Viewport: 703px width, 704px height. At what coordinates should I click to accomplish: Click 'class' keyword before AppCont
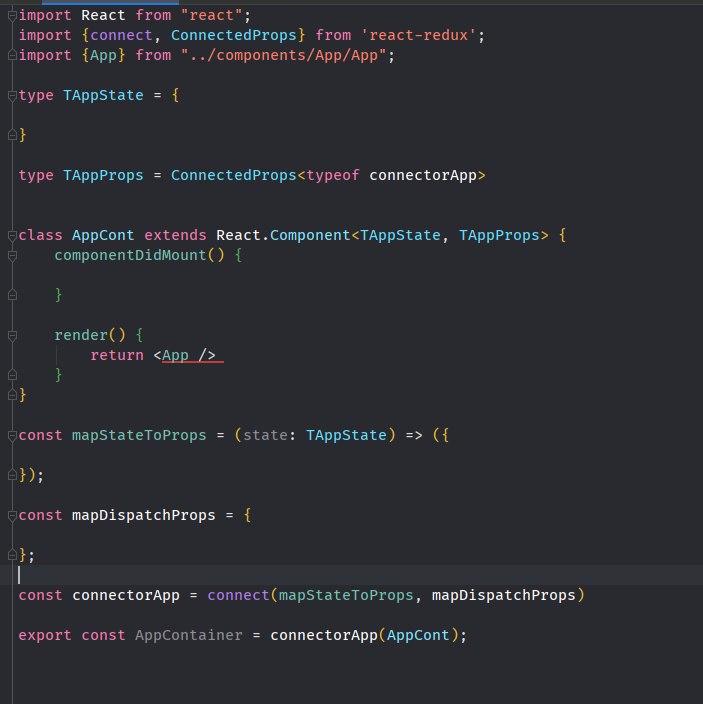[40, 235]
